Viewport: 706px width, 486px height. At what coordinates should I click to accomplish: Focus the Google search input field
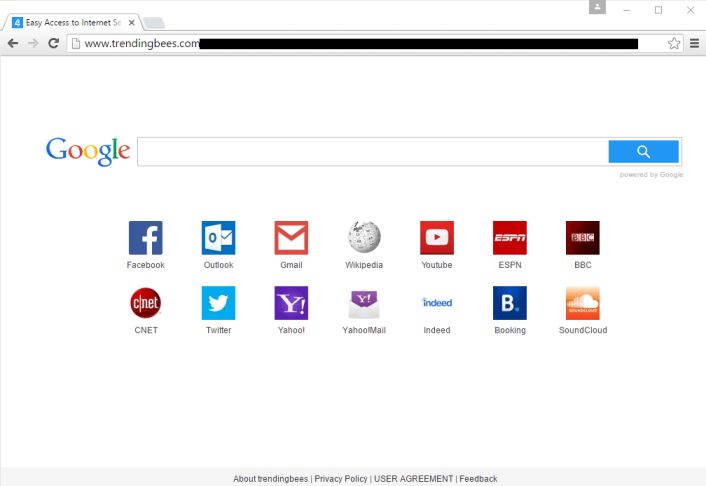coord(373,152)
